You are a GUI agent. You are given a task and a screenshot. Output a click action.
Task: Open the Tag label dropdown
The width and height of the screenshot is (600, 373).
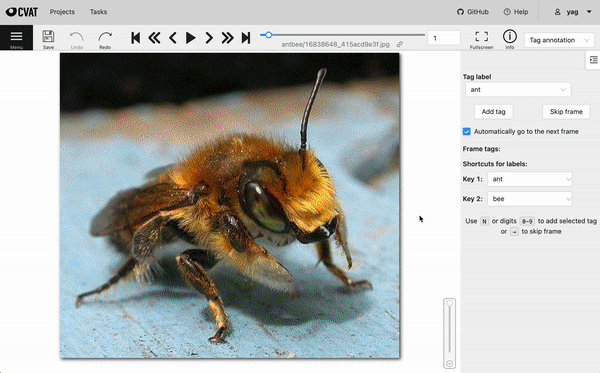click(518, 90)
